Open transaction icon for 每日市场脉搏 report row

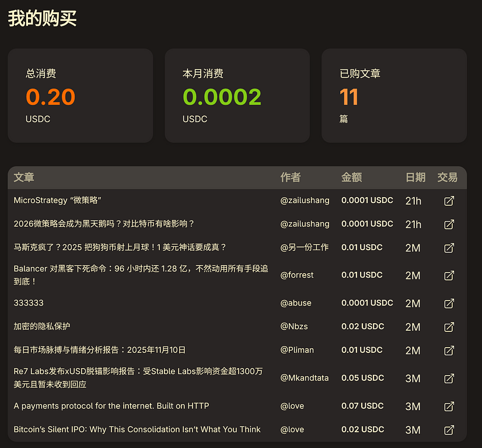(x=449, y=350)
